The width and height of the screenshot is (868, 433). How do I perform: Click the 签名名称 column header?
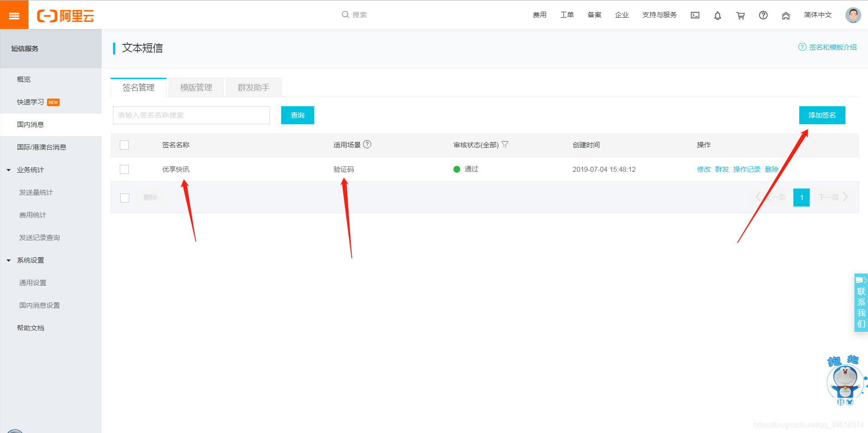click(x=176, y=145)
